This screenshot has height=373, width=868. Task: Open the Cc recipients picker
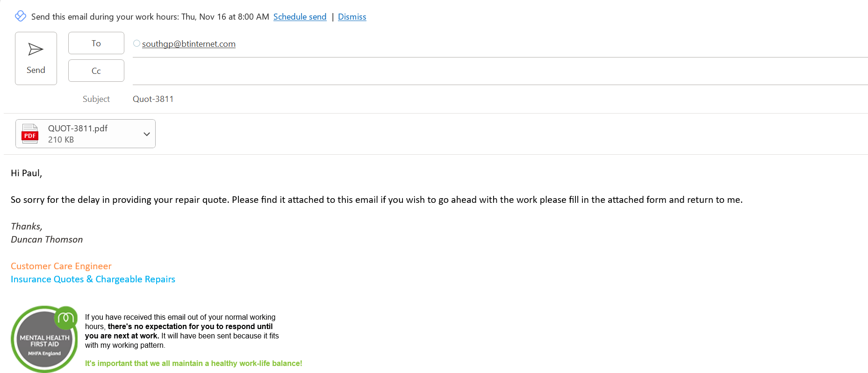click(96, 71)
